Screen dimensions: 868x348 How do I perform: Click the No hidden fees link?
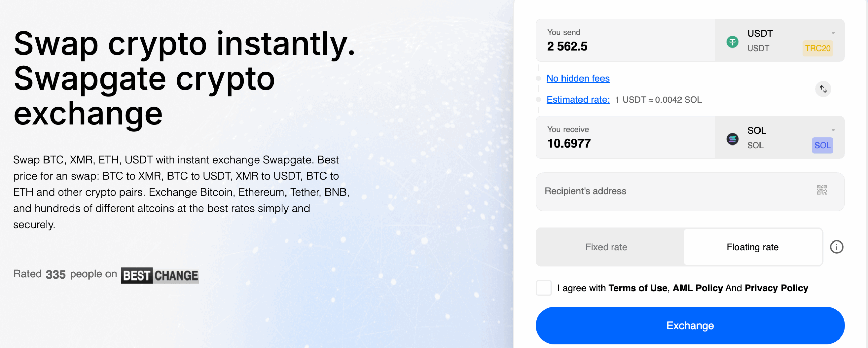tap(578, 79)
